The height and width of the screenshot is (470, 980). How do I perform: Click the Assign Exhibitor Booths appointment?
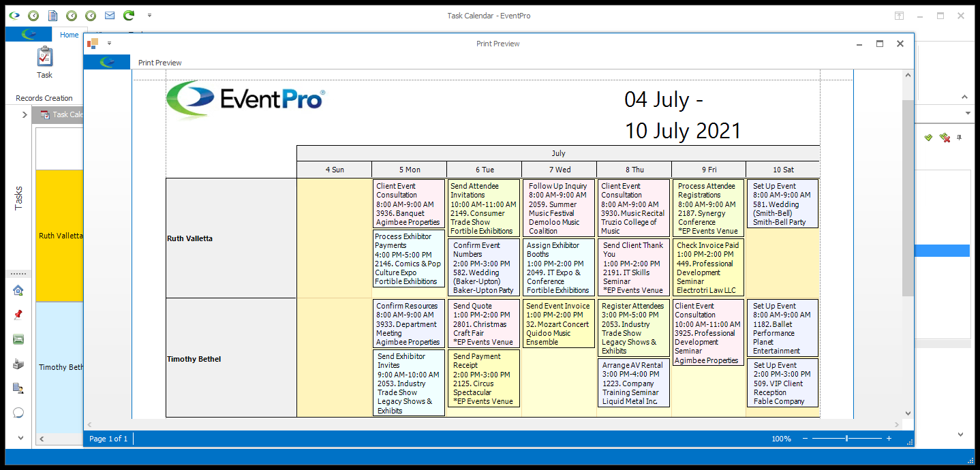[559, 267]
